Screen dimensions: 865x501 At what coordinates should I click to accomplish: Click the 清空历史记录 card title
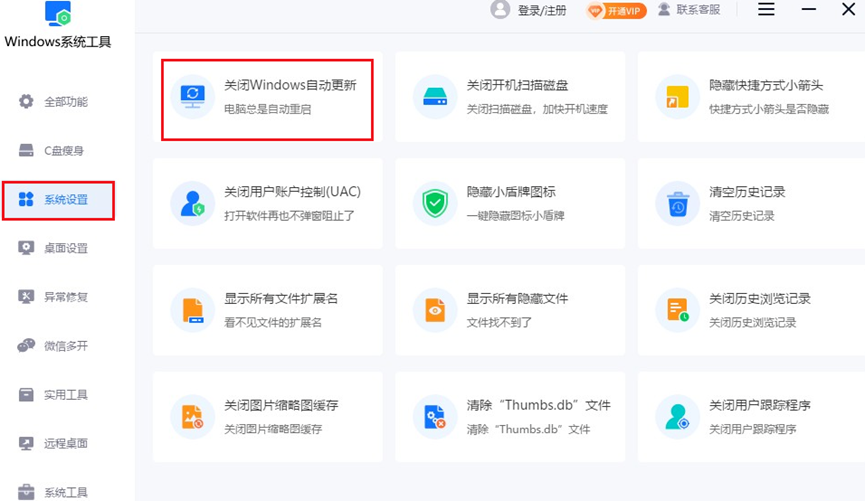(747, 191)
